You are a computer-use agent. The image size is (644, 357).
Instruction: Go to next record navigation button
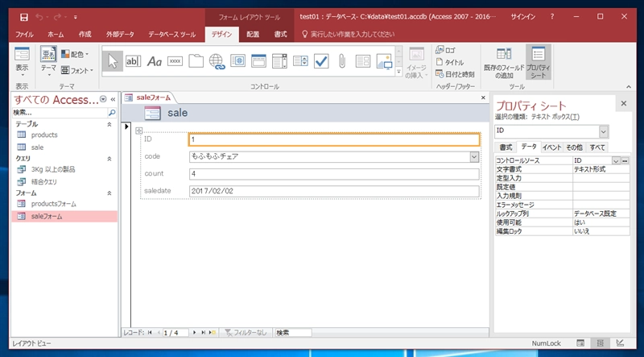195,332
